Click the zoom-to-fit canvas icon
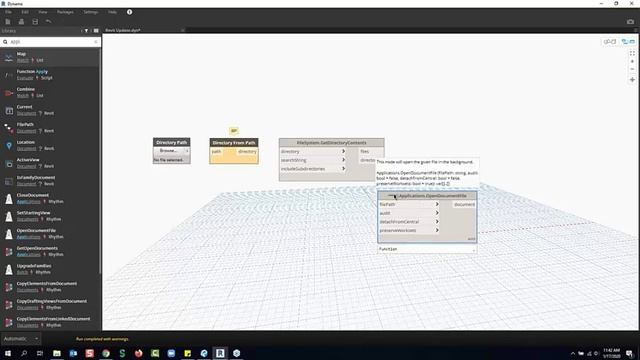This screenshot has height=360, width=640. (x=632, y=53)
